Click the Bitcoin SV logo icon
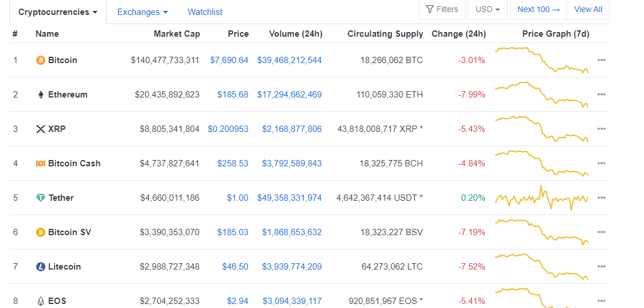This screenshot has width=644, height=308. coord(41,232)
